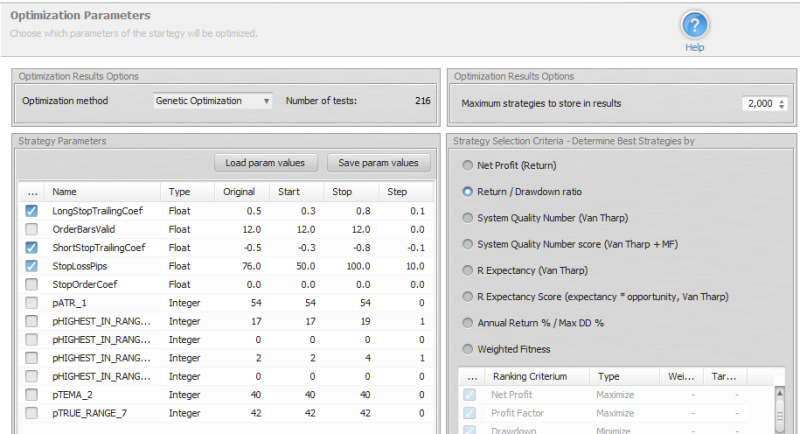Choose System Quality Number score option

pyautogui.click(x=467, y=244)
